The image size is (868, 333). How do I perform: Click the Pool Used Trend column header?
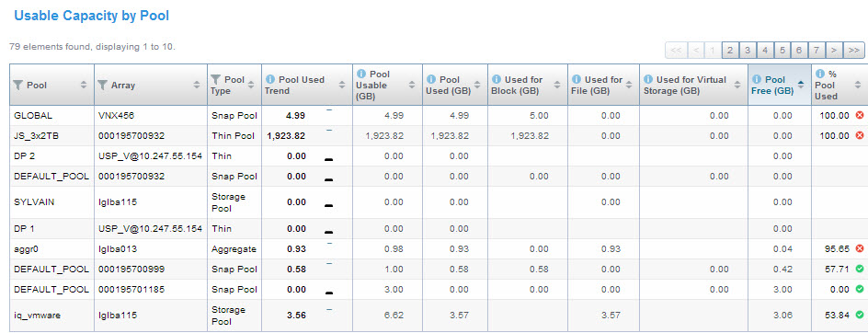(307, 85)
